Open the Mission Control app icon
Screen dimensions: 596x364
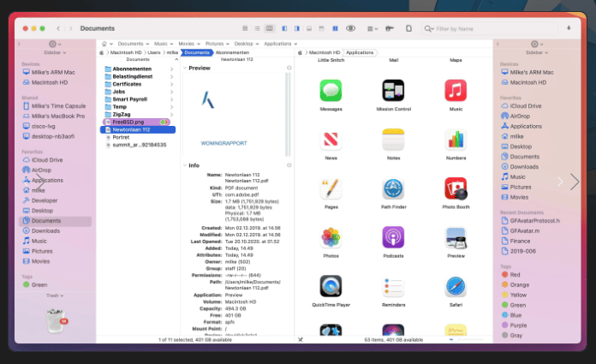pyautogui.click(x=393, y=91)
